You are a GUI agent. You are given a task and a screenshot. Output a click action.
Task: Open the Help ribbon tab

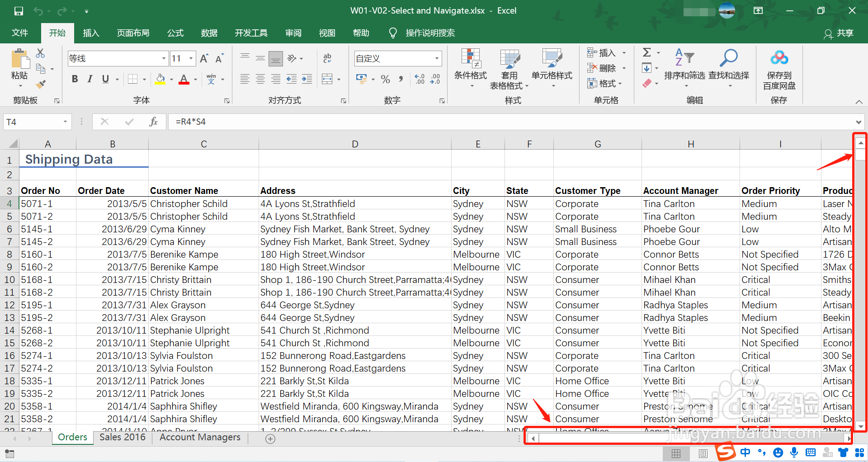pyautogui.click(x=361, y=33)
